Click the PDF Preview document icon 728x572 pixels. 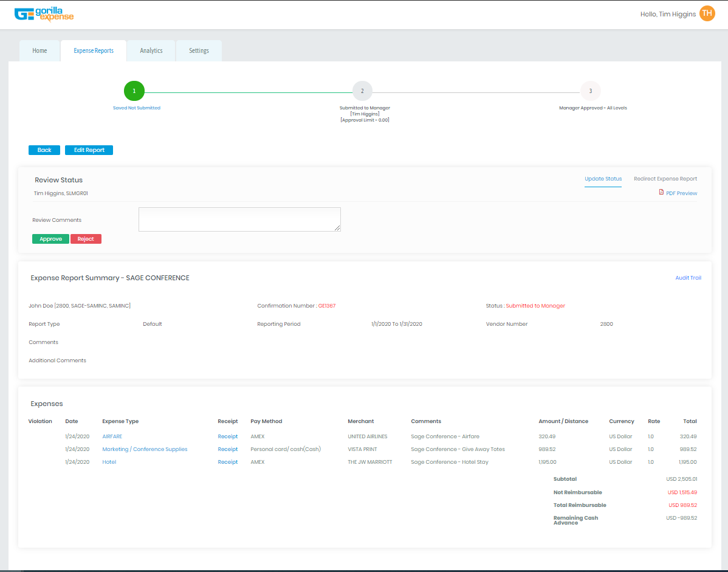pos(661,193)
